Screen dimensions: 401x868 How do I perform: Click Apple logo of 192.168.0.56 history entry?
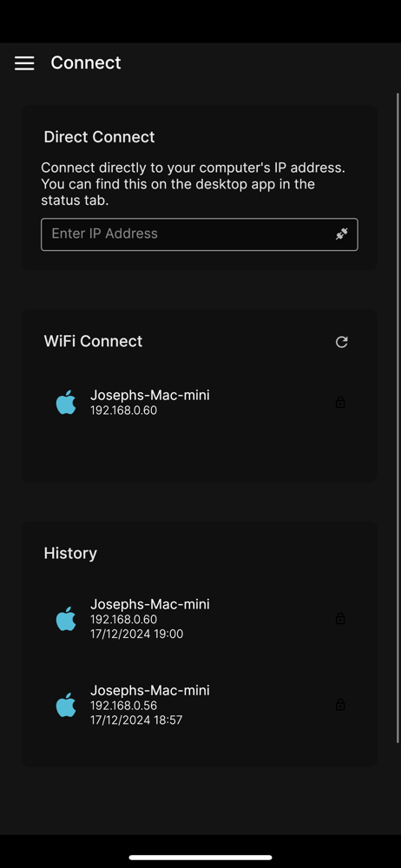[x=66, y=705]
